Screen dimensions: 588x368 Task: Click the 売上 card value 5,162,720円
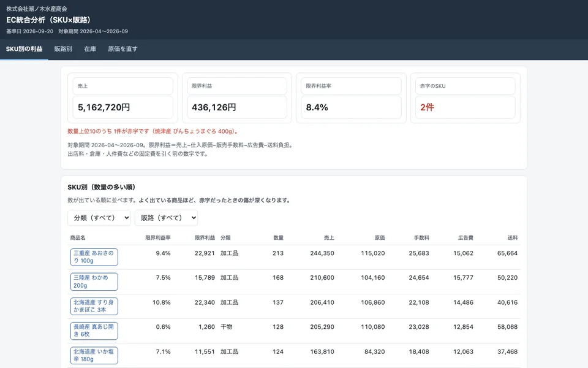(x=104, y=107)
